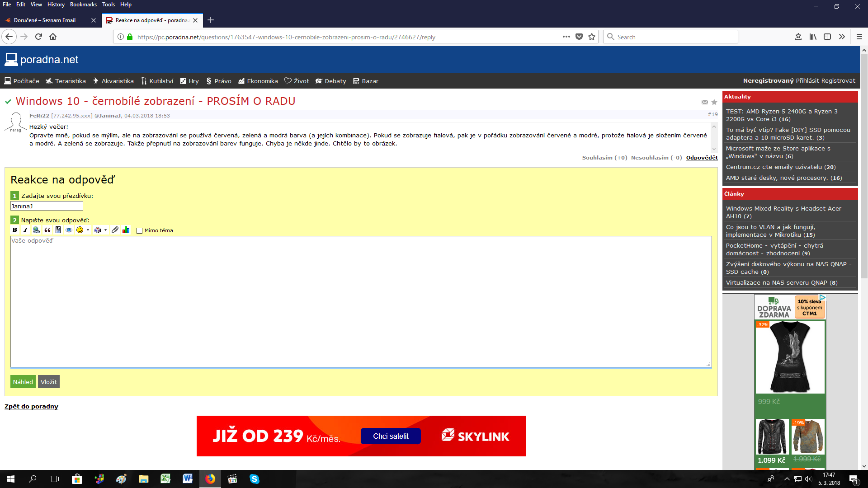Bookmark page with star in address bar
868x488 pixels.
592,37
